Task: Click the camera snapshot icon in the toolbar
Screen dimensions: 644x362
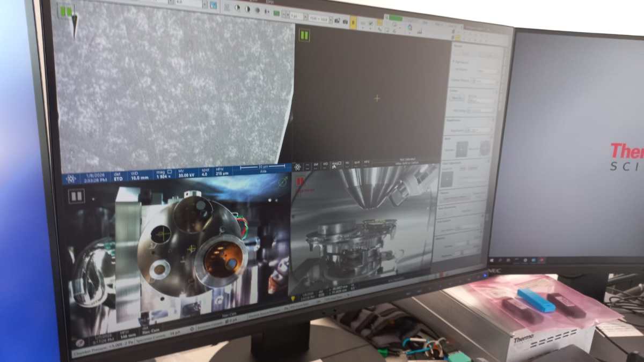Action: [x=337, y=20]
